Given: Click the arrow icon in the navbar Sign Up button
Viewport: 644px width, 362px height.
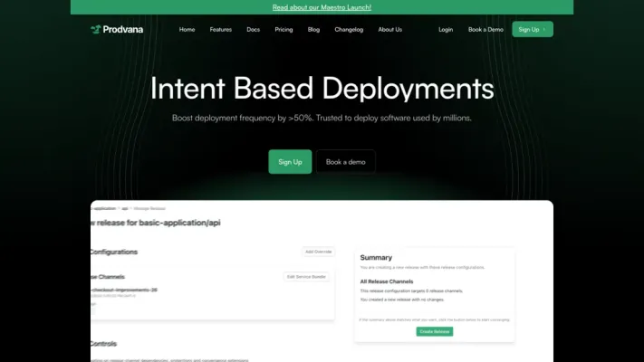Looking at the screenshot, I should [543, 29].
